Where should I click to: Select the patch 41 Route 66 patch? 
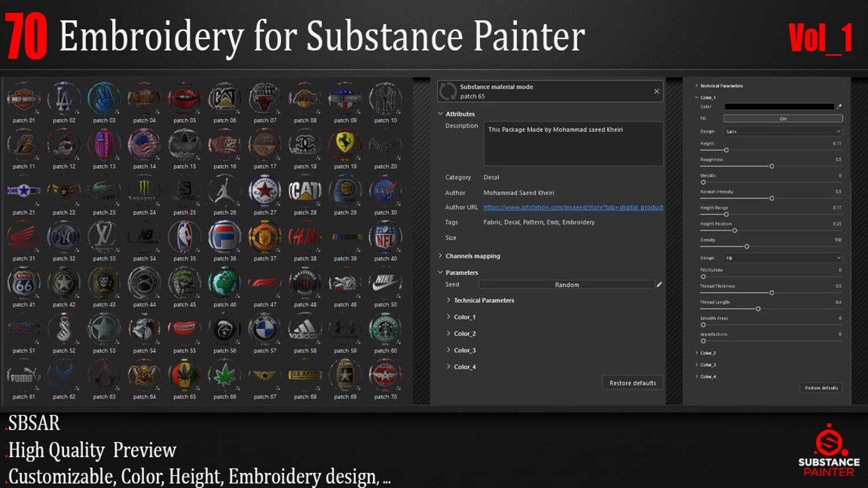[24, 283]
